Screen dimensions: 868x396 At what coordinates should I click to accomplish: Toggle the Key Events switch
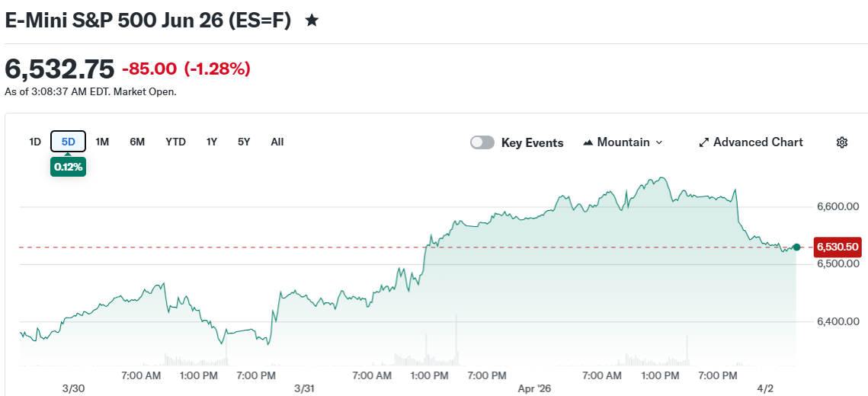click(x=482, y=142)
